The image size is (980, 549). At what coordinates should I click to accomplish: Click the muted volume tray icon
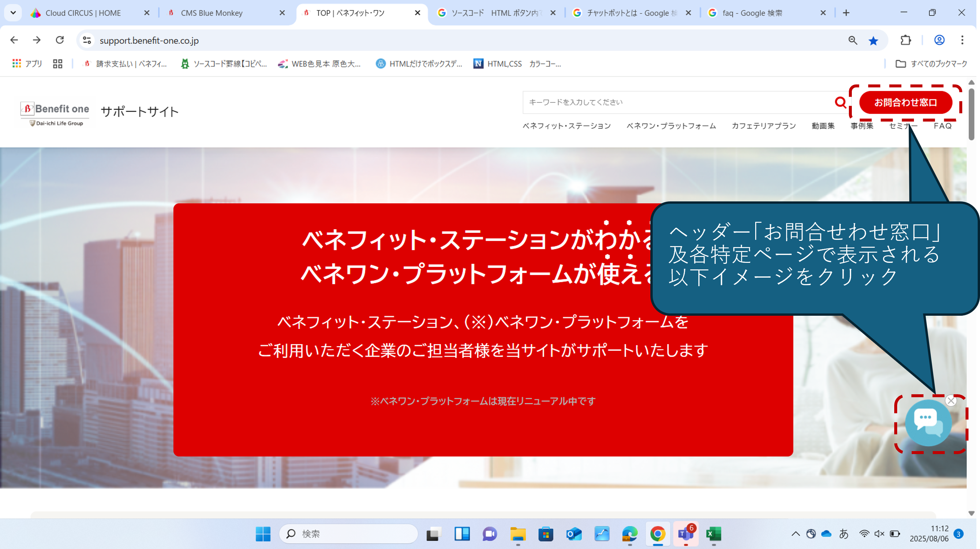point(879,534)
